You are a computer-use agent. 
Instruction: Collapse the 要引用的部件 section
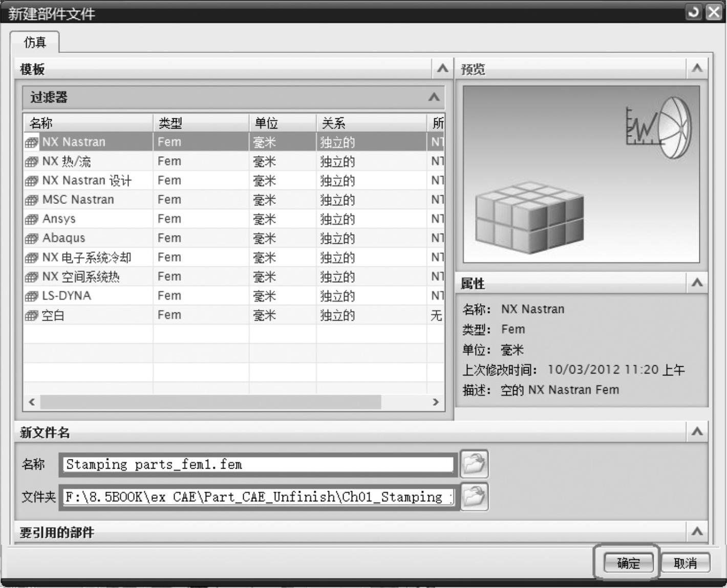click(x=697, y=532)
